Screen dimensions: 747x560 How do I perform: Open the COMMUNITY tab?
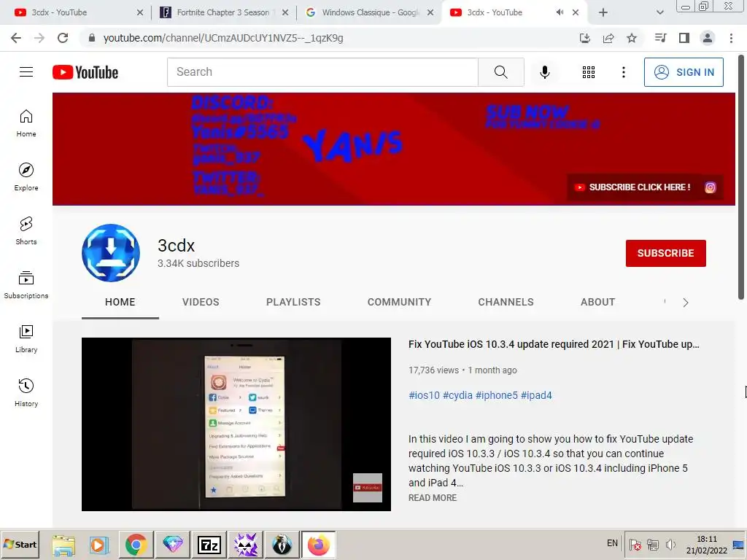tap(399, 302)
